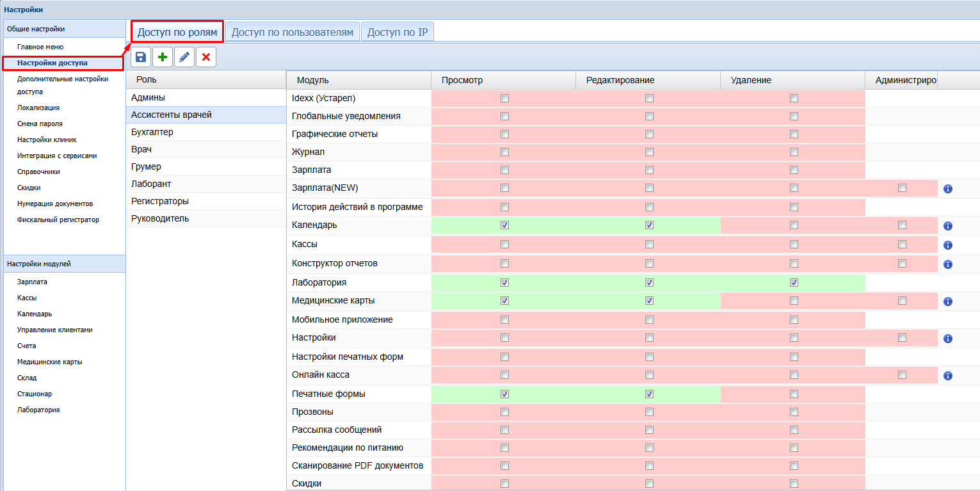This screenshot has height=491, width=980.
Task: Open Локализация in general settings
Action: [x=38, y=108]
